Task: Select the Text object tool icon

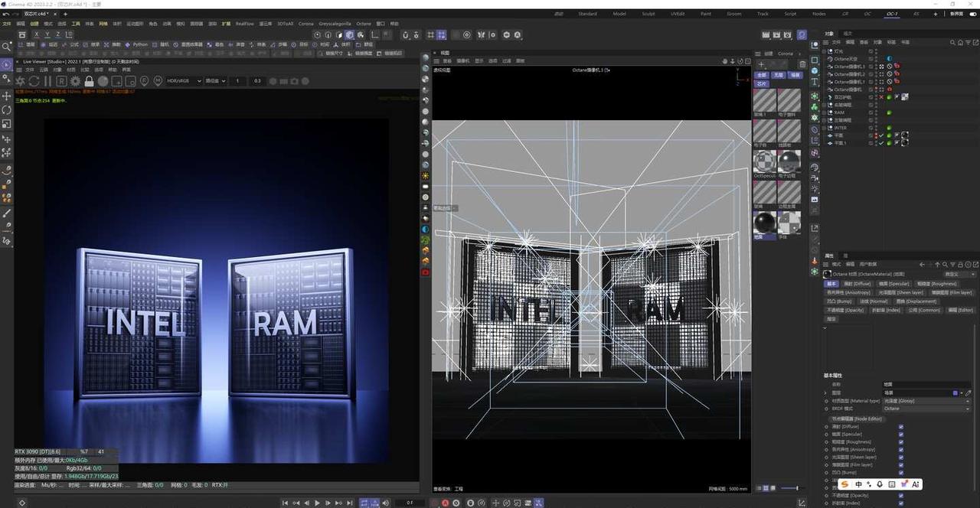Action: [815, 82]
